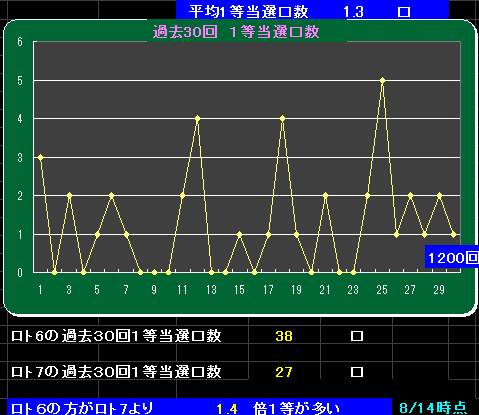479x415 pixels.
Task: Click the 口 unit in the ロト6 row
Action: coord(357,336)
